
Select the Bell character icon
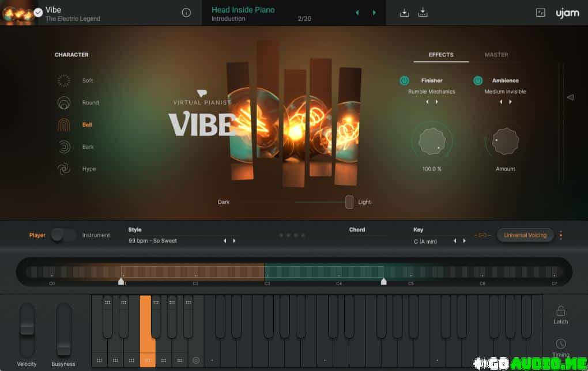(64, 125)
